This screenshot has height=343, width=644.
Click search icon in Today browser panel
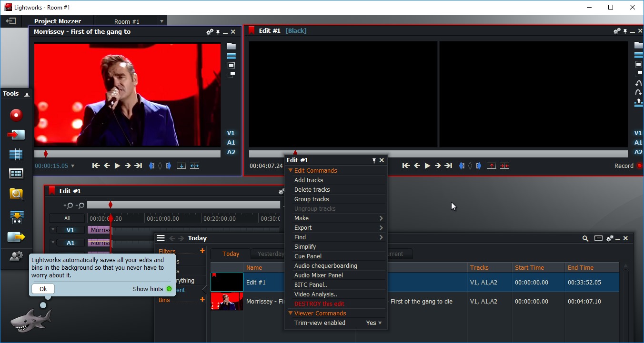[x=585, y=239]
